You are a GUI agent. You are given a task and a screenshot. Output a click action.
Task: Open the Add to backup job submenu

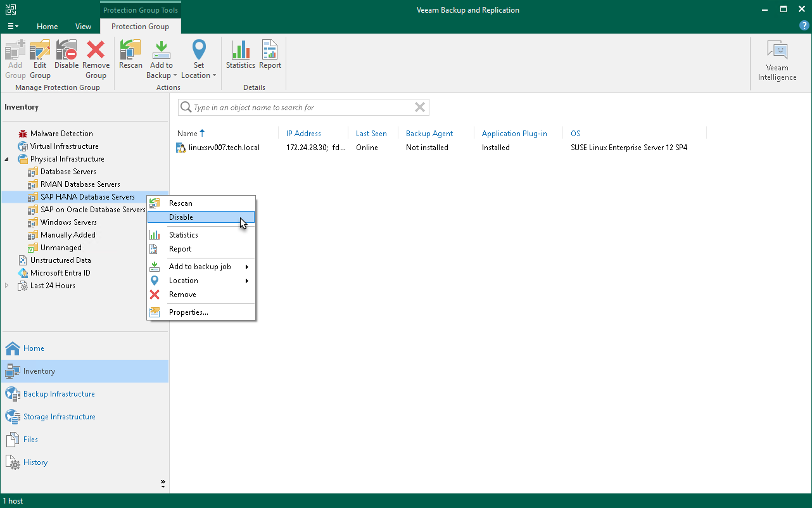[200, 267]
